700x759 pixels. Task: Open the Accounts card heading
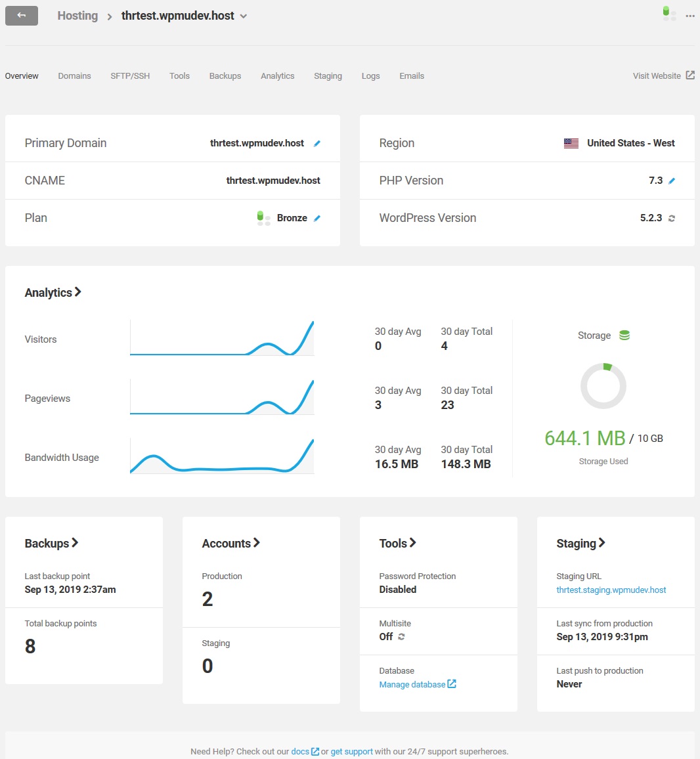pos(231,543)
